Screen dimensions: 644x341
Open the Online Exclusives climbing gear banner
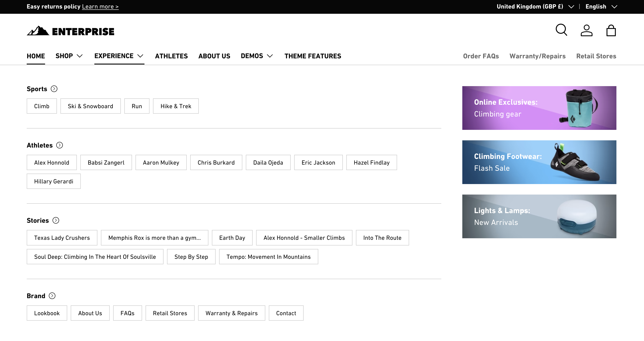pos(539,108)
